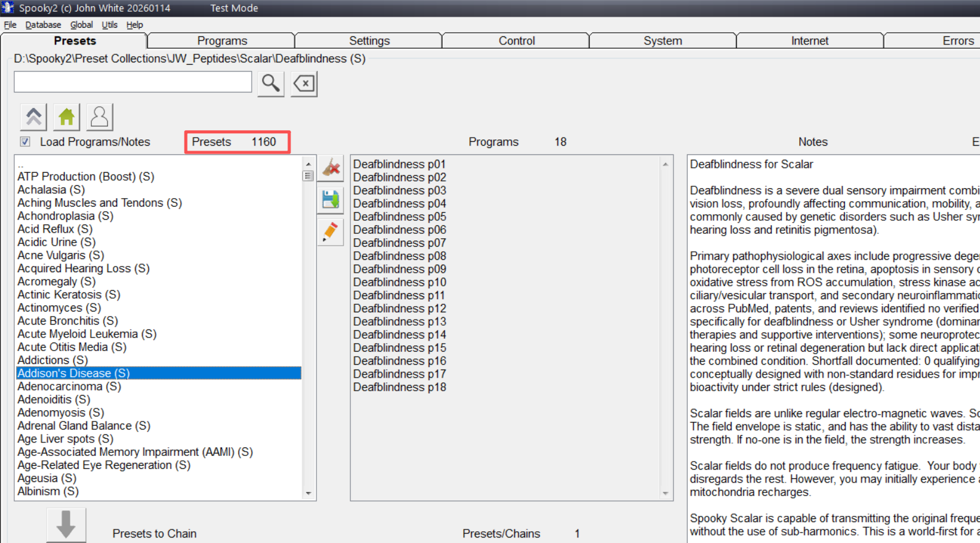Image resolution: width=980 pixels, height=543 pixels.
Task: Click the Deafblindness for Scalar notes heading
Action: (751, 164)
